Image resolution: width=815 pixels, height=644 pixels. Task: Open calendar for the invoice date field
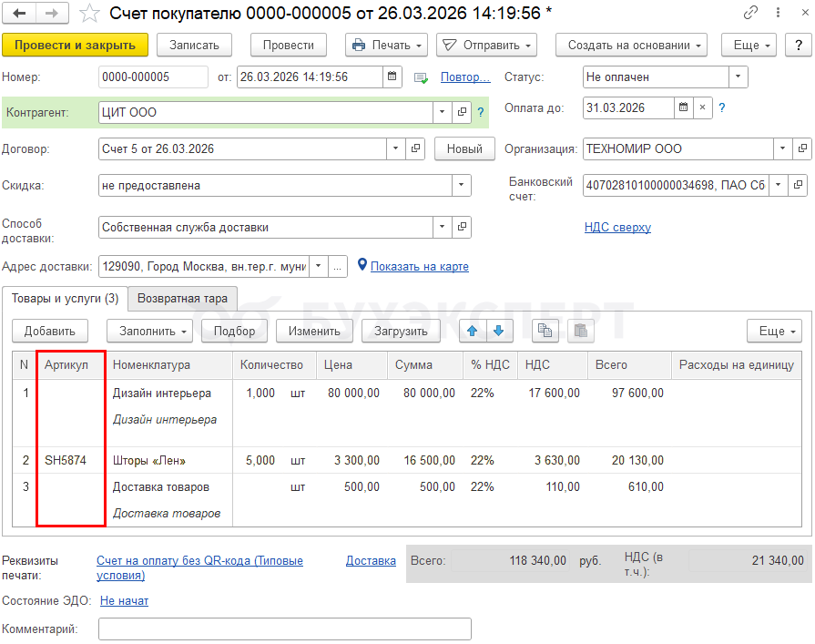tap(392, 77)
